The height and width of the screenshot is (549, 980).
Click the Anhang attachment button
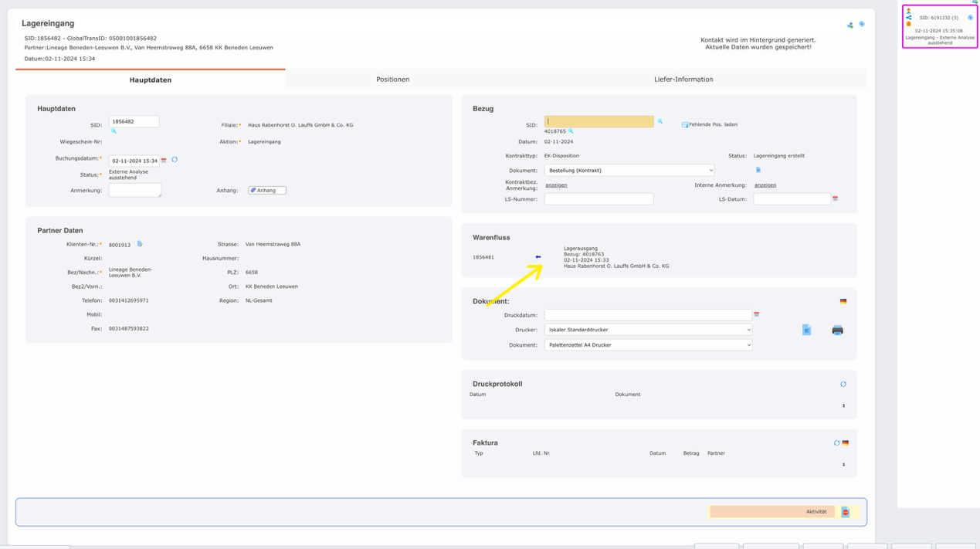pyautogui.click(x=267, y=190)
